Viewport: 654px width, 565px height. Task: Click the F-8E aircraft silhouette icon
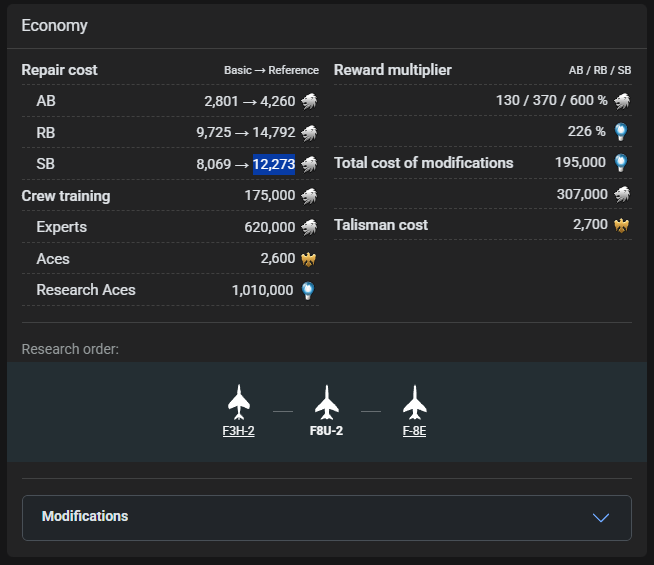pyautogui.click(x=414, y=402)
